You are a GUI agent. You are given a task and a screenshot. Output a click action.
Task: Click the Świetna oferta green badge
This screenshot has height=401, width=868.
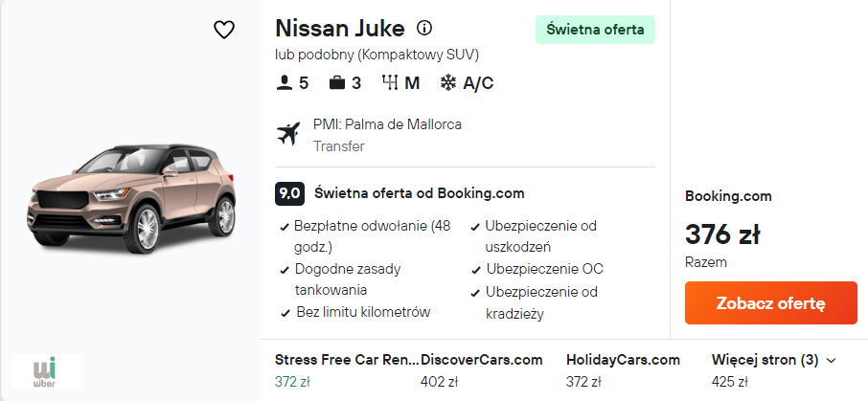pyautogui.click(x=595, y=30)
